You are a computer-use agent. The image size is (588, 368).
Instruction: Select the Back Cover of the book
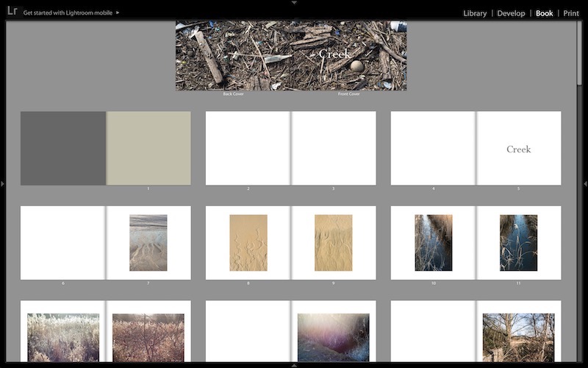coord(233,55)
